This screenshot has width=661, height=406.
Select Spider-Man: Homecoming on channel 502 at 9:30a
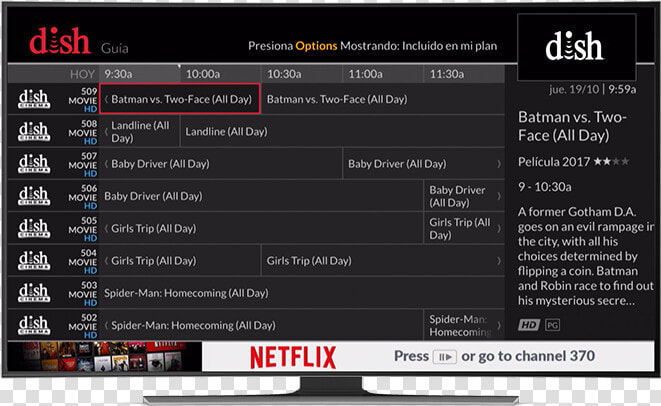pyautogui.click(x=261, y=325)
